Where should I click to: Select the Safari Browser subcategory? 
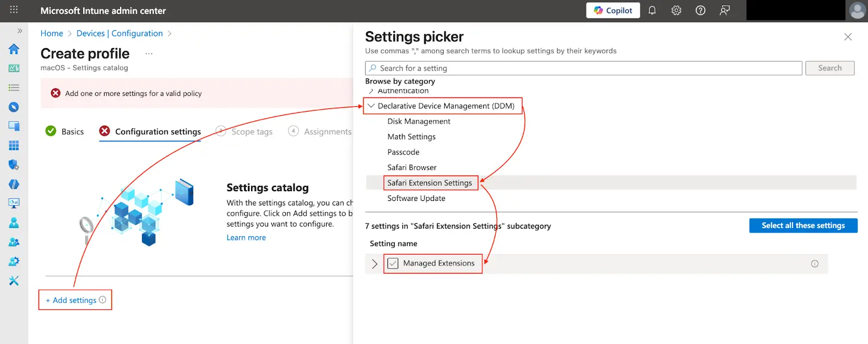click(x=412, y=167)
